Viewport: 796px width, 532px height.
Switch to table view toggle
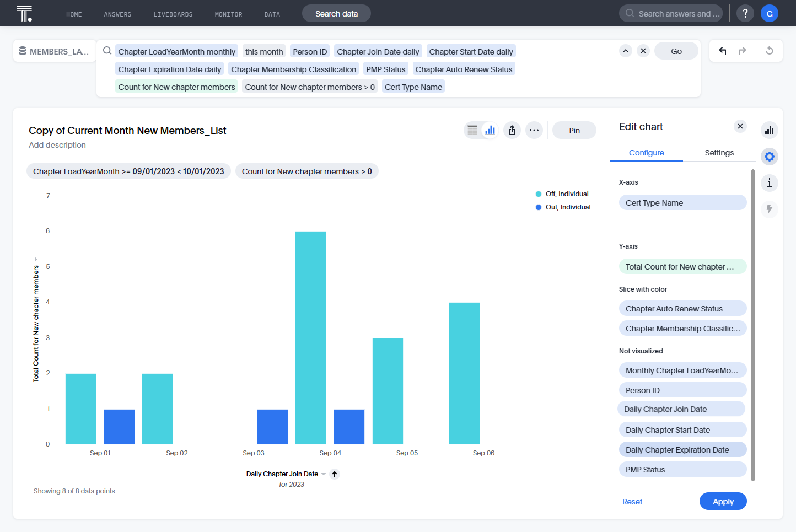[472, 130]
